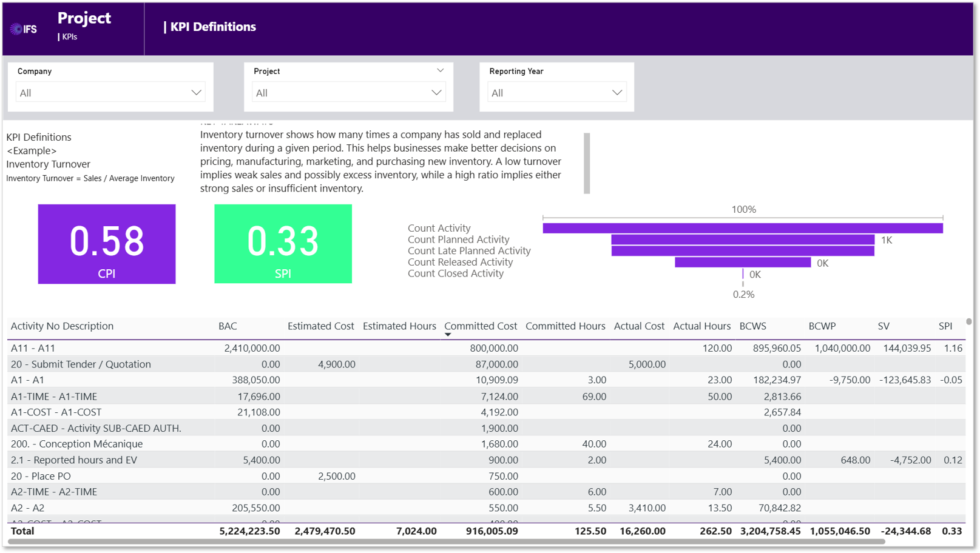Sort by the Estimated Hours column header
Screen dimensions: 980x553
[399, 326]
